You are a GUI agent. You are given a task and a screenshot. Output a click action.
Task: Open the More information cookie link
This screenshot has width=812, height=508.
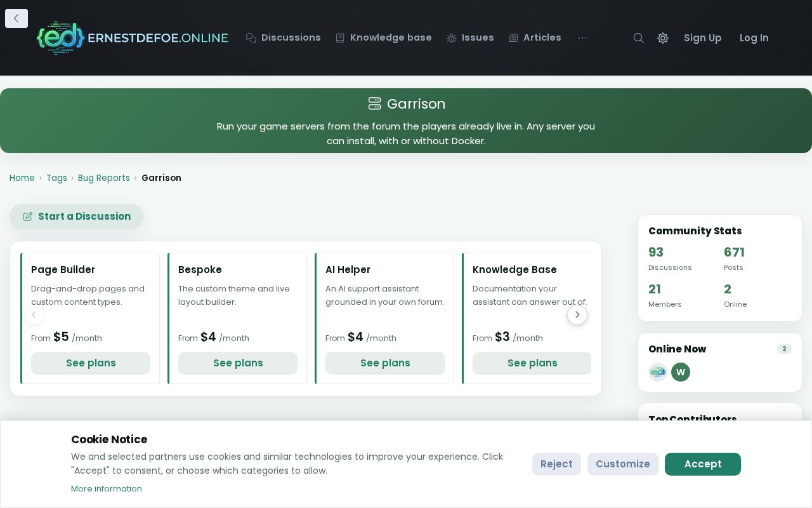coord(107,489)
